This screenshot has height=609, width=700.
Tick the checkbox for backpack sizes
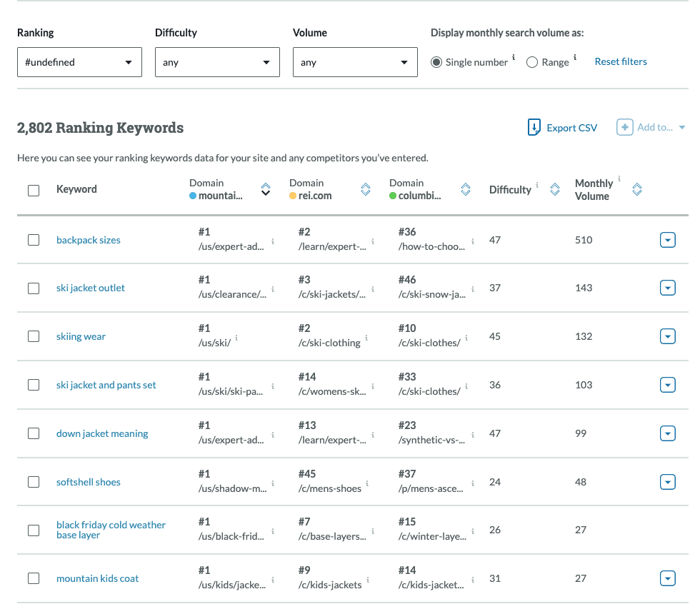click(34, 240)
